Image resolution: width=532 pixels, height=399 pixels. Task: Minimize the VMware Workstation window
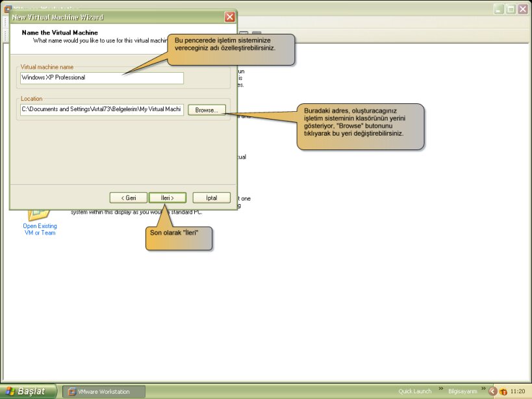pyautogui.click(x=498, y=9)
